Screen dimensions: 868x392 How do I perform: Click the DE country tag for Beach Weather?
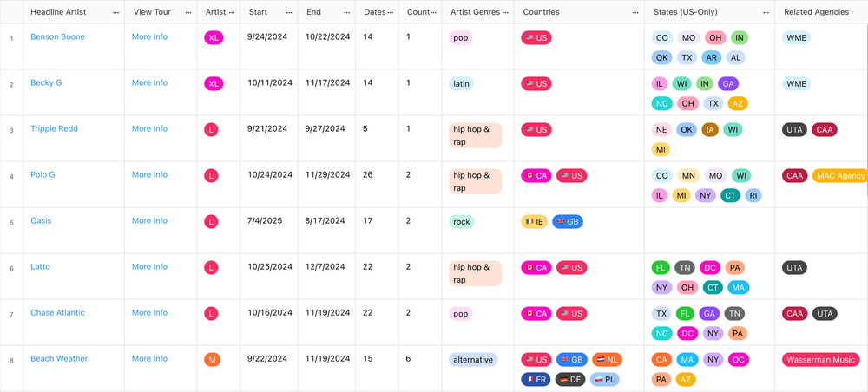[569, 379]
